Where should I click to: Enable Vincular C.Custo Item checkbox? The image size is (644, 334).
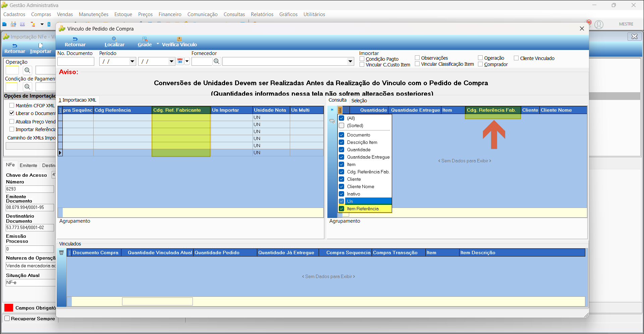(x=362, y=65)
